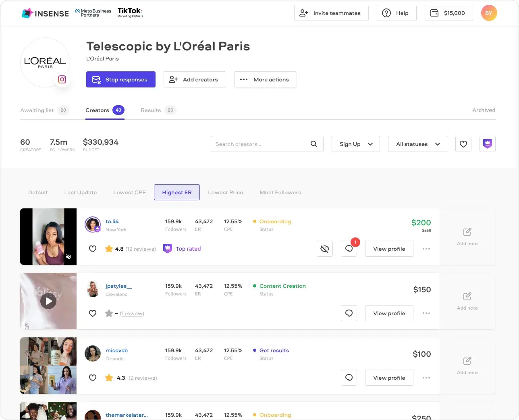Toggle favorite heart for jpstyles__

pyautogui.click(x=93, y=313)
